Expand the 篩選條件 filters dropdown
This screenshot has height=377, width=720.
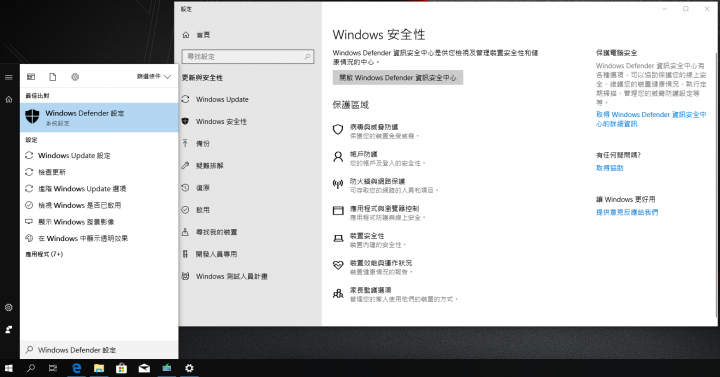pos(154,77)
